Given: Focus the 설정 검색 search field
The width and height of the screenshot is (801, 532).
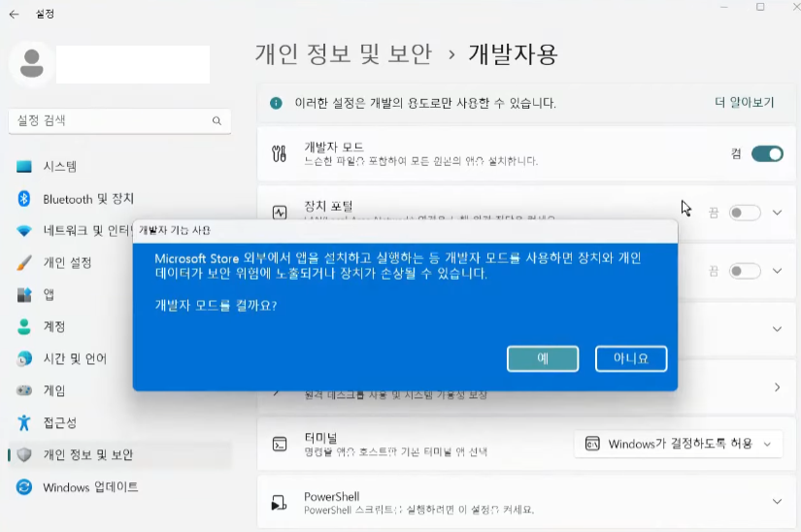Looking at the screenshot, I should (119, 121).
